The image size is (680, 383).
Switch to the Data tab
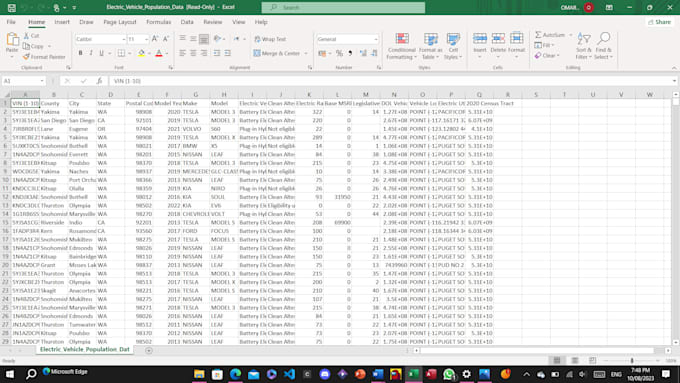click(187, 22)
